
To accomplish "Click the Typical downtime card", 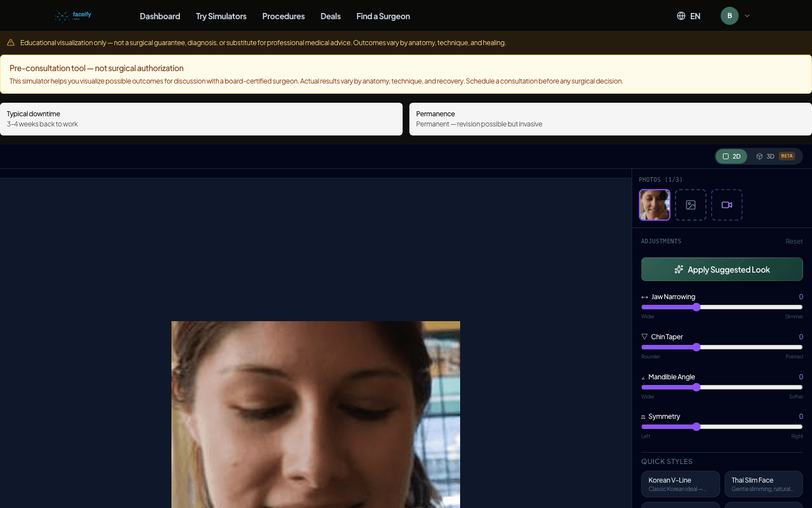I will [x=201, y=119].
